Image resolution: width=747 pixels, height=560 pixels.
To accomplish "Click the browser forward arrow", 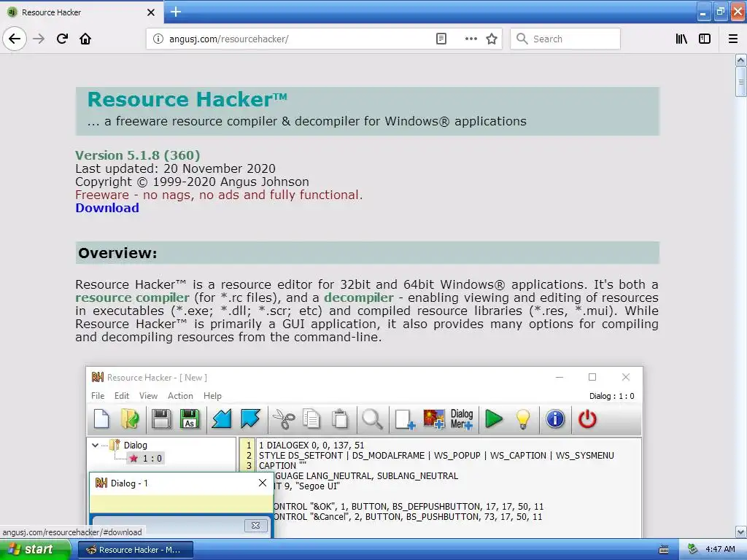I will [39, 39].
